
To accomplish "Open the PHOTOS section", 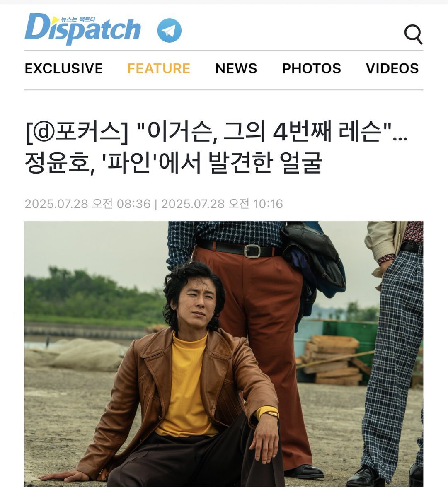I will click(312, 68).
